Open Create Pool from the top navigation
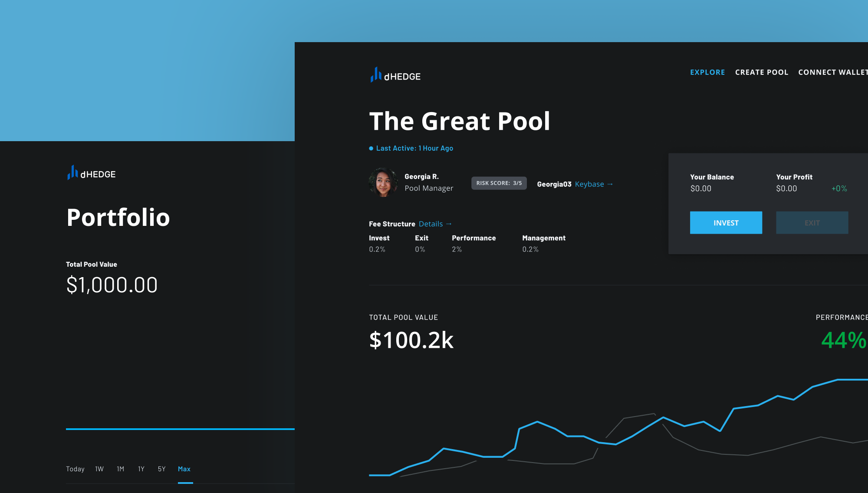The width and height of the screenshot is (868, 493). point(762,72)
